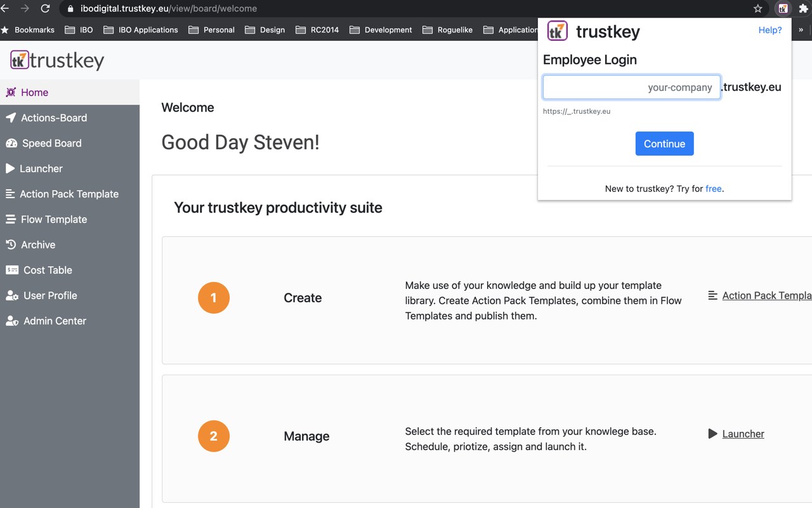This screenshot has height=508, width=812.
Task: Click the Home sidebar icon
Action: click(x=11, y=92)
